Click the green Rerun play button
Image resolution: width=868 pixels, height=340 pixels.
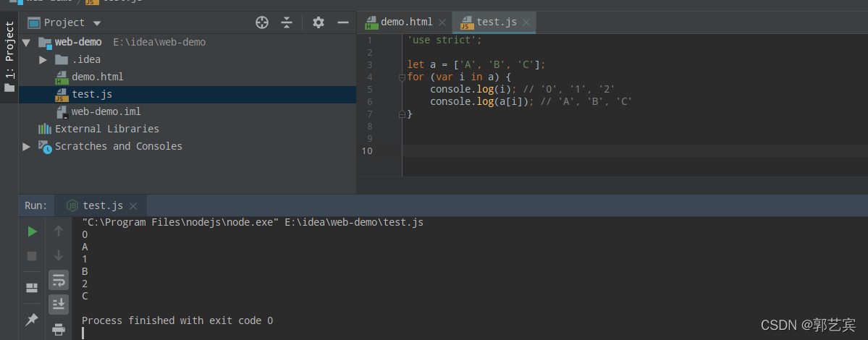pos(32,231)
